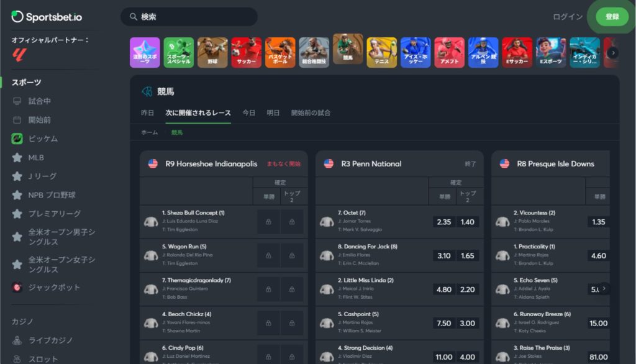Viewport: 636px width, 364px height.
Task: Click the official partner red logo
Action: tap(19, 55)
